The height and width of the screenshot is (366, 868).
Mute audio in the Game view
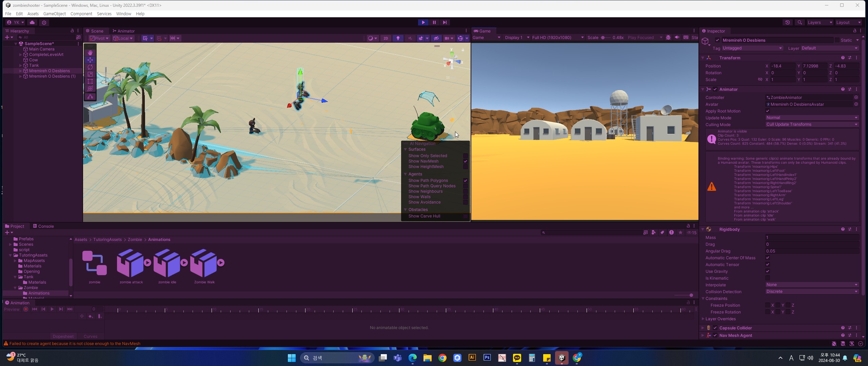click(x=677, y=37)
